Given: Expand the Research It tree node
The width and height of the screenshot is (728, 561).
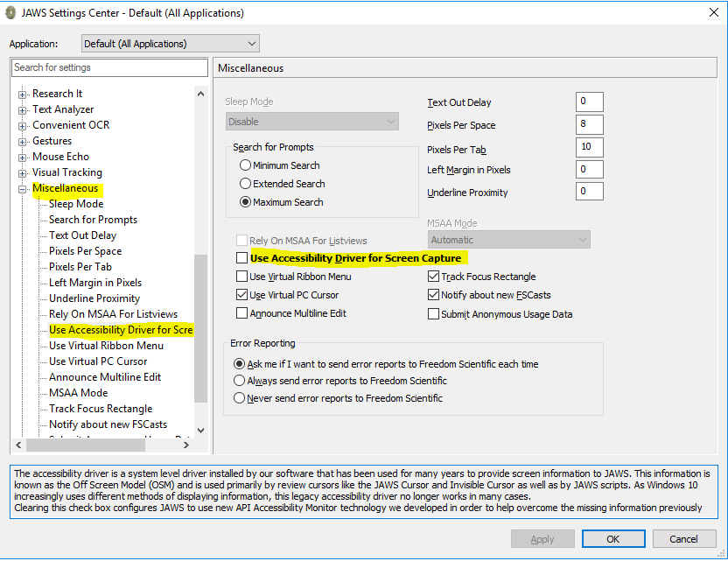Looking at the screenshot, I should click(21, 94).
